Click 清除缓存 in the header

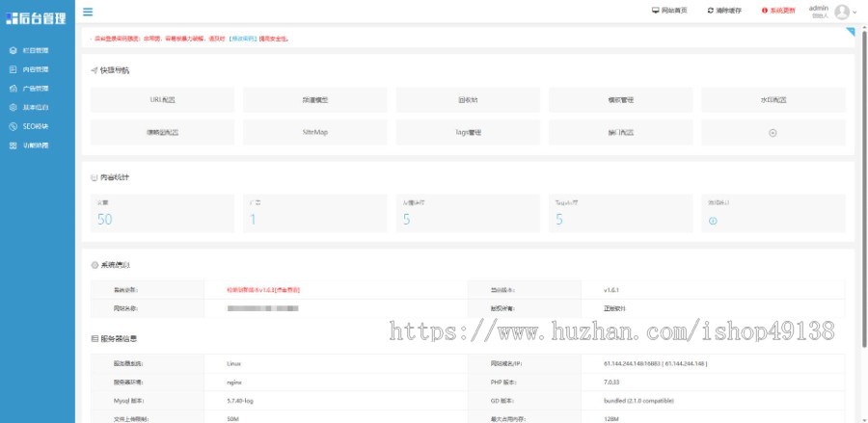724,11
